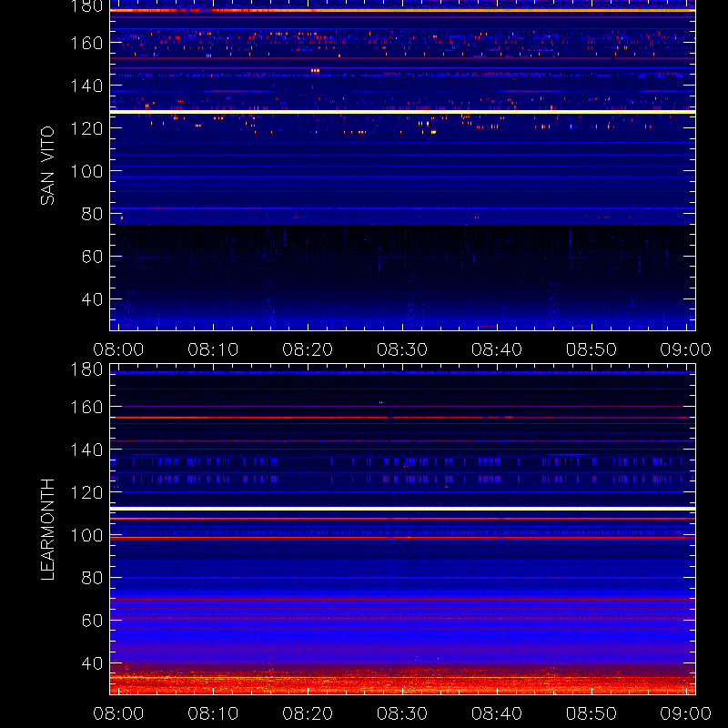Click the 08:20 time label under San Vito plot
The image size is (728, 728).
(308, 349)
